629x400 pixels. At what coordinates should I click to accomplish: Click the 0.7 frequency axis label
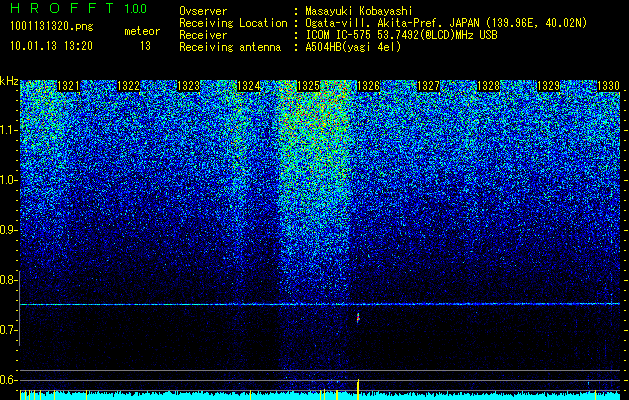click(x=8, y=330)
